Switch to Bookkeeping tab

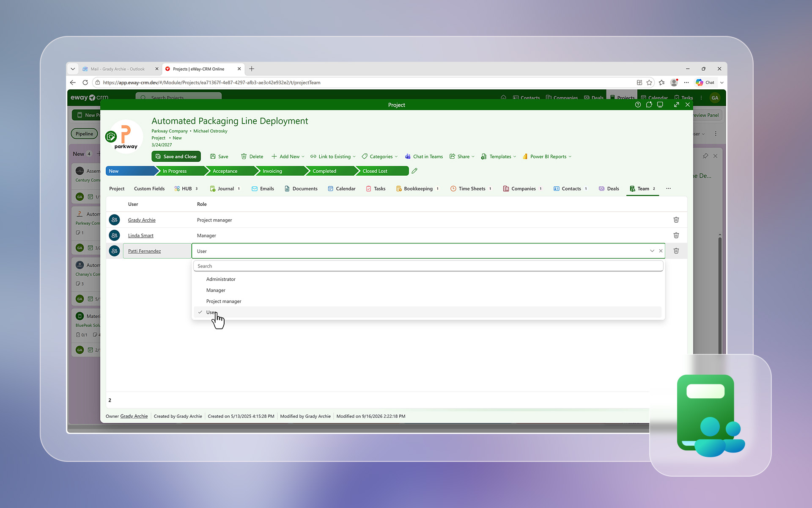(x=417, y=189)
